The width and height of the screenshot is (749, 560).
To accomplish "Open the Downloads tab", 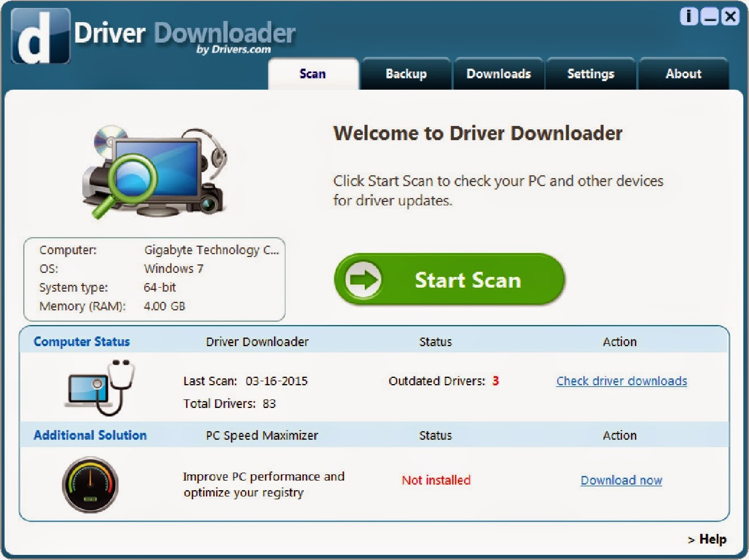I will tap(498, 74).
